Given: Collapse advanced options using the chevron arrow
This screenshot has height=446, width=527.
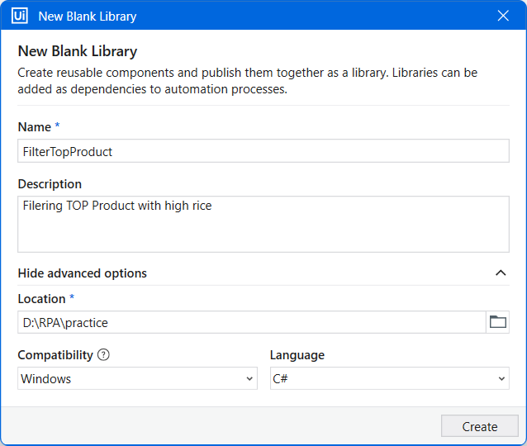Looking at the screenshot, I should (x=500, y=273).
